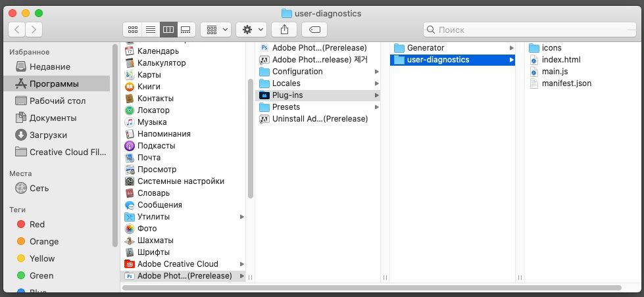
Task: Select the Книги app icon
Action: coord(130,87)
